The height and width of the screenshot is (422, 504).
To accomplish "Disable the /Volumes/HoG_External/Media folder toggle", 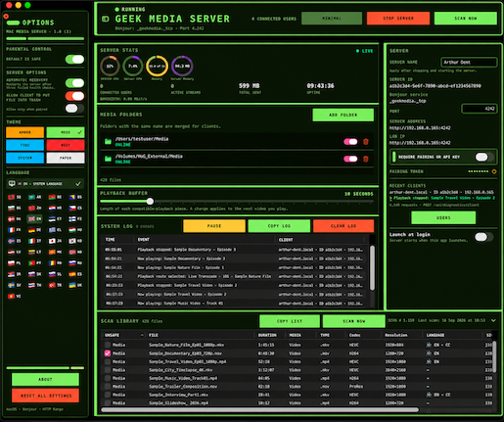I will click(350, 159).
